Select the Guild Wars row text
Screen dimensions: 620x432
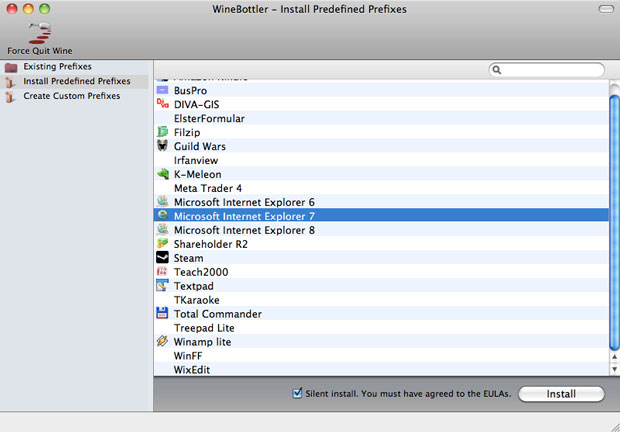pyautogui.click(x=200, y=146)
